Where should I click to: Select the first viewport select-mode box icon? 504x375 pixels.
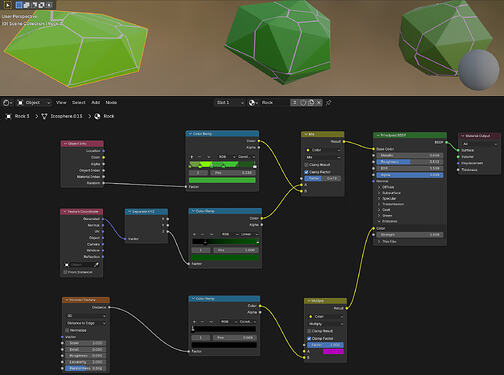tap(19, 5)
